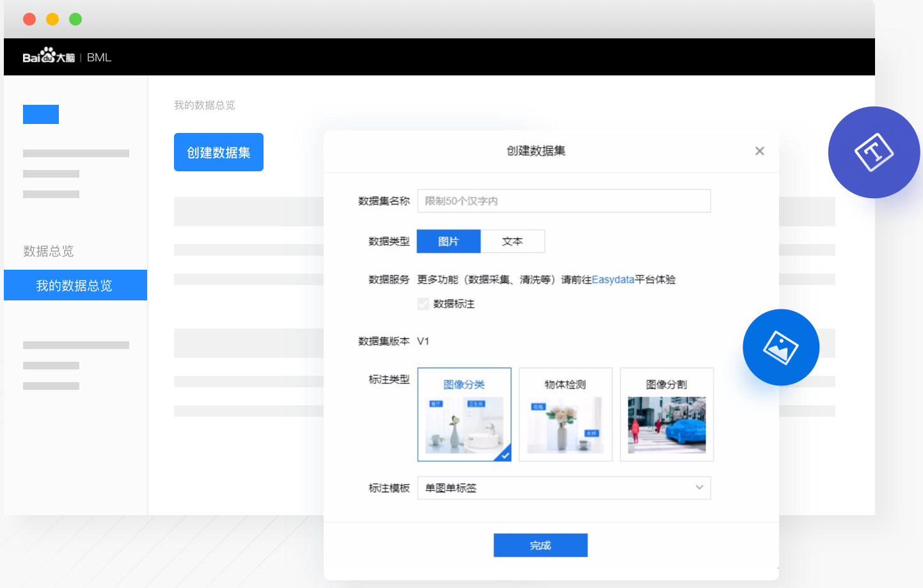Click the green maximize dot
This screenshot has height=588, width=923.
coord(75,19)
